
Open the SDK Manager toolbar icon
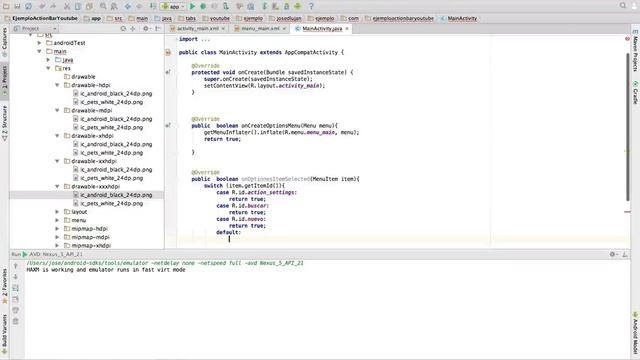coord(287,6)
